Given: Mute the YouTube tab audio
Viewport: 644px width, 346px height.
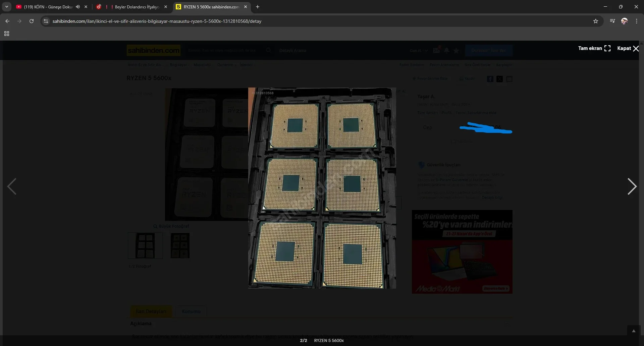Looking at the screenshot, I should (78, 7).
